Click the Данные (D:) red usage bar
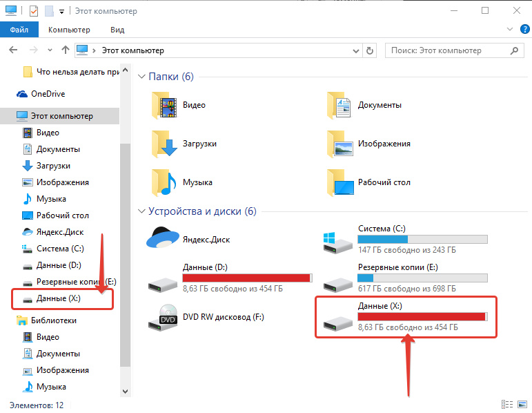Viewport: 532px width, 413px height. pos(247,278)
